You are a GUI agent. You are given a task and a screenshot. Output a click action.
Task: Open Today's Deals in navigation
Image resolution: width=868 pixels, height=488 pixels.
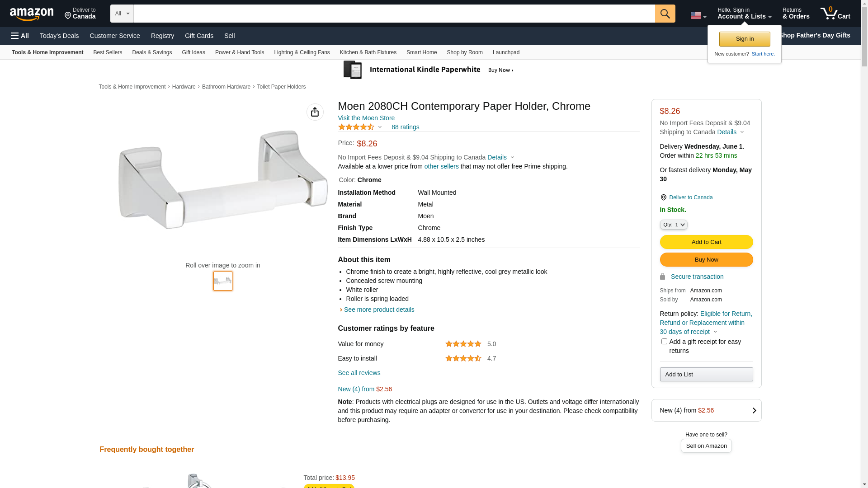click(x=59, y=36)
